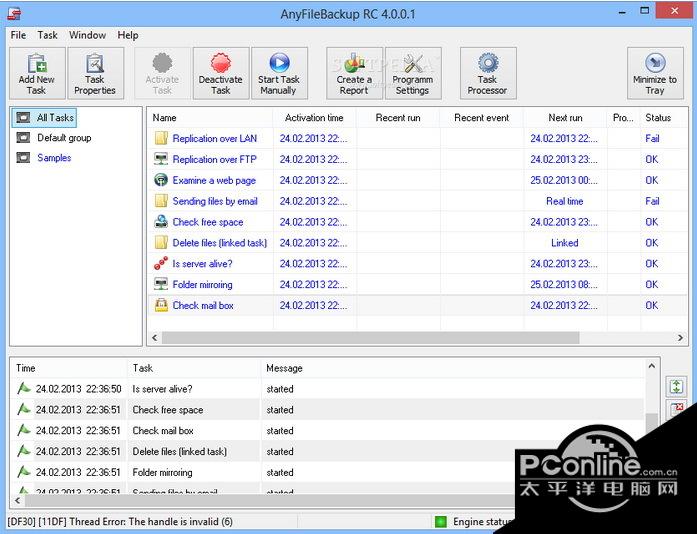Click the icon of Examine a web page
The width and height of the screenshot is (697, 534).
161,180
